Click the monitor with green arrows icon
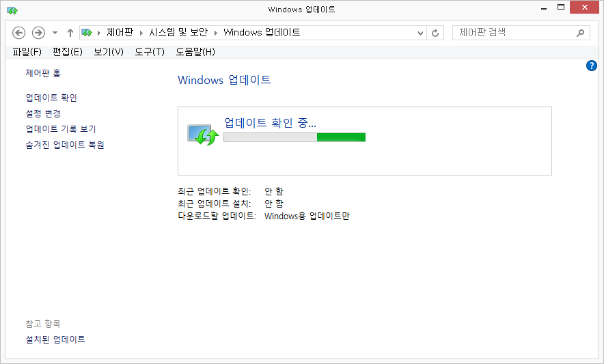Screen dimensions: 604x364 tap(203, 135)
